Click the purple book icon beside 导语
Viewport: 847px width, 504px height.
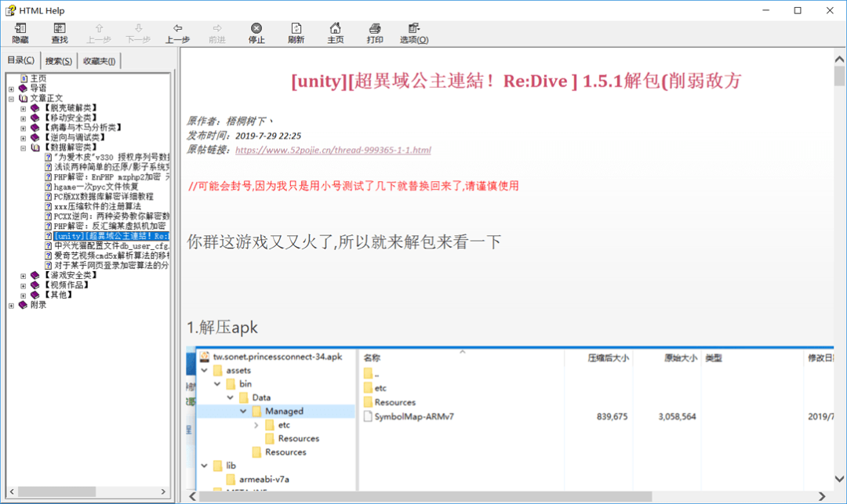pos(23,88)
